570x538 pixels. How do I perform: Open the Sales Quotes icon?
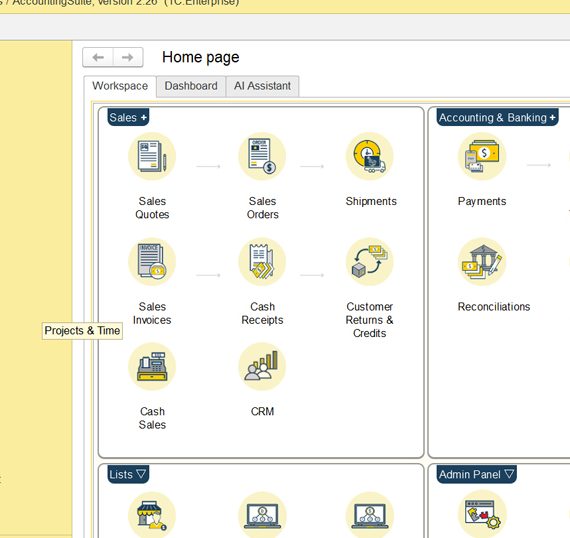pos(152,156)
